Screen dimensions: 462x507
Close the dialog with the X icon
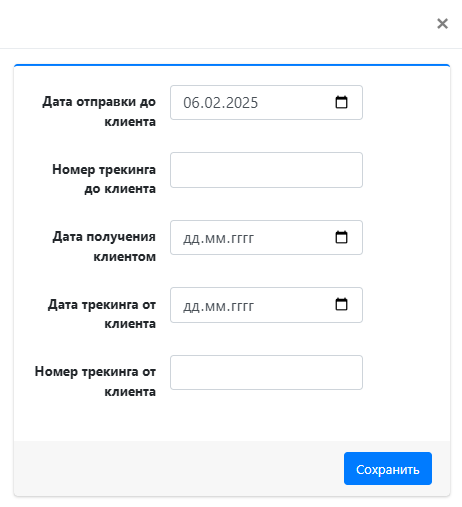click(442, 24)
